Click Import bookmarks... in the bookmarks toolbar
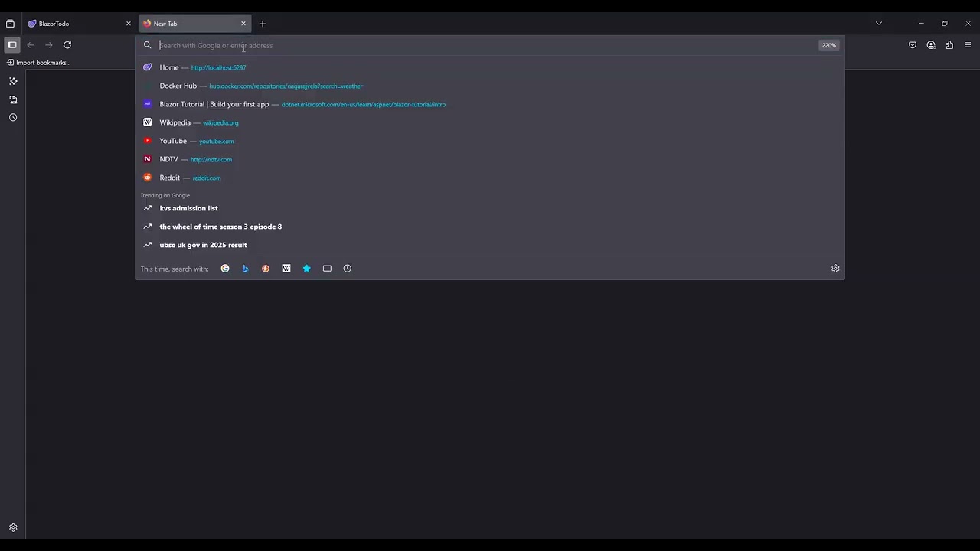The width and height of the screenshot is (980, 551). (x=38, y=63)
